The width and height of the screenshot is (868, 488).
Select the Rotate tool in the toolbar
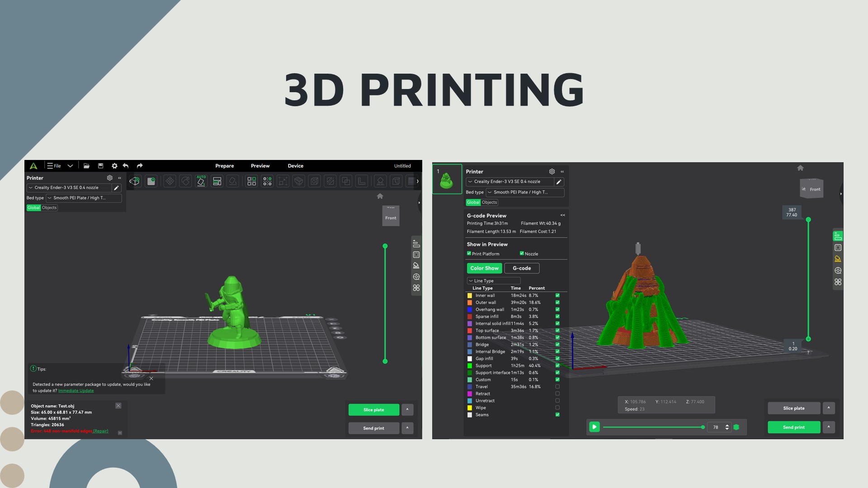185,181
